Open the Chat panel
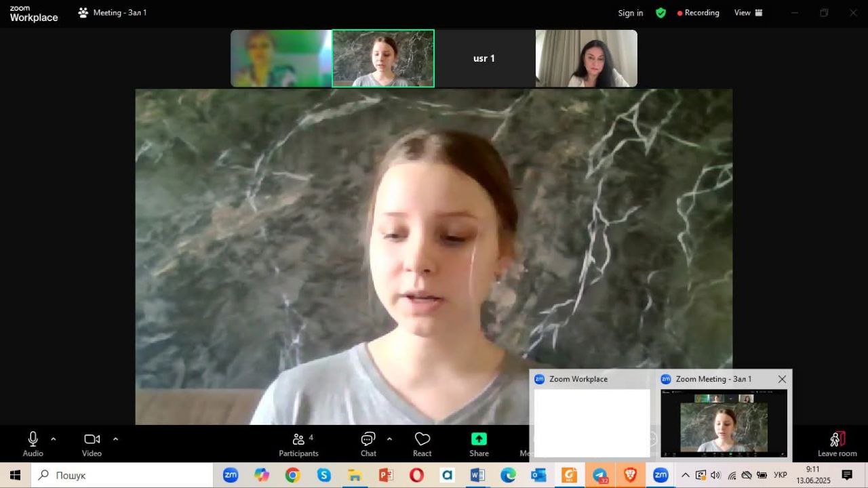This screenshot has width=868, height=488. click(x=368, y=444)
